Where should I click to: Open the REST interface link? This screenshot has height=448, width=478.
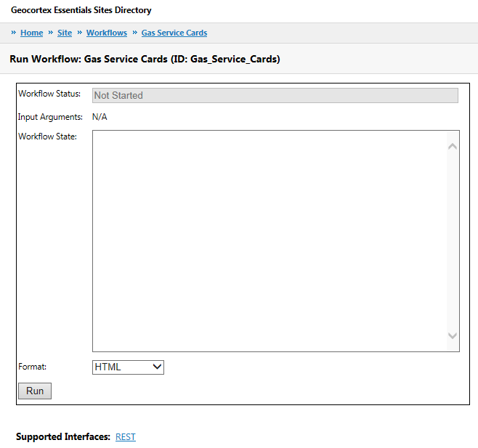[126, 437]
